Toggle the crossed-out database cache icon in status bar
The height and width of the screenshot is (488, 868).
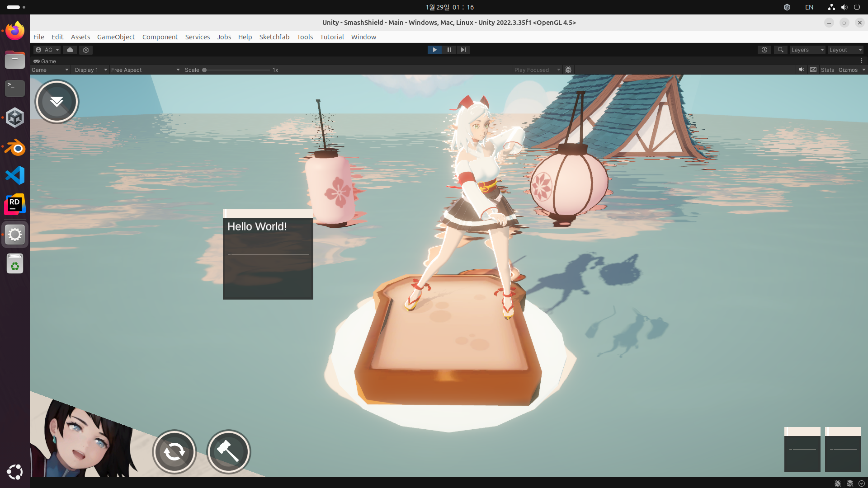850,483
